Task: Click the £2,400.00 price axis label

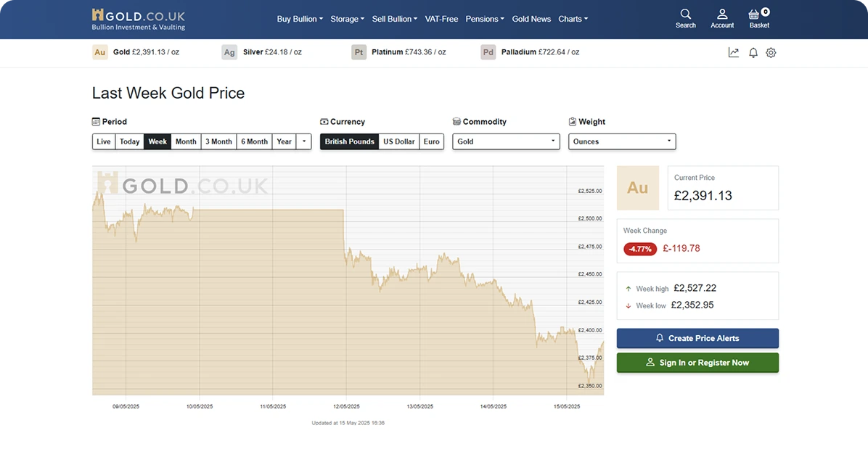Action: (x=590, y=330)
